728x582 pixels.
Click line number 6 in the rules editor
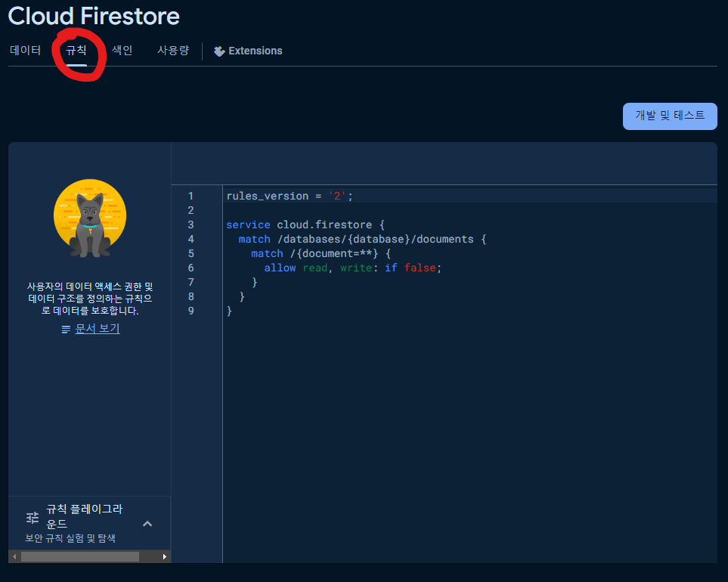pos(190,268)
